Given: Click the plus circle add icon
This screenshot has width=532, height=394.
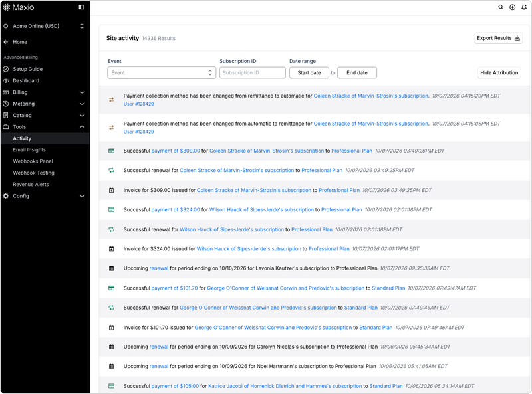Looking at the screenshot, I should tap(512, 7).
